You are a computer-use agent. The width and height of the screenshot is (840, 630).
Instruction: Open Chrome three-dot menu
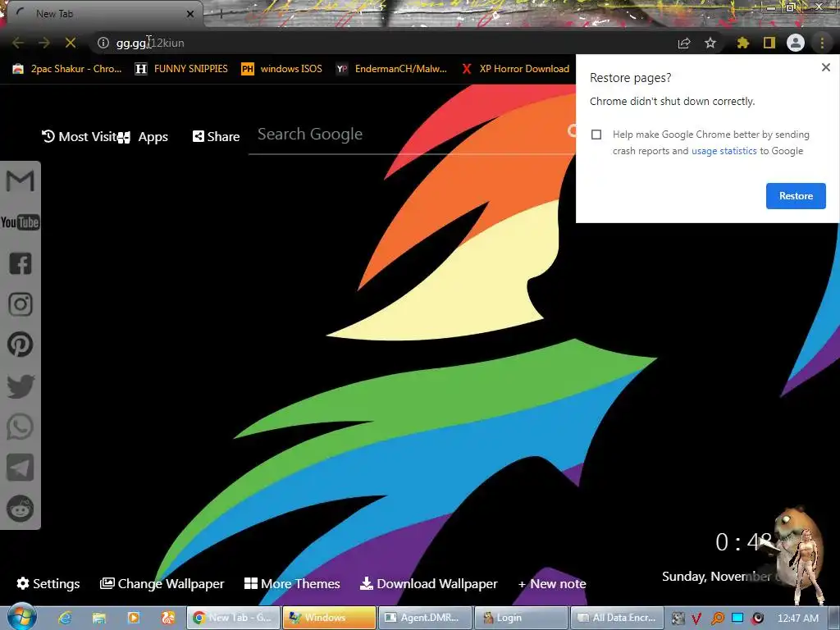click(x=822, y=43)
